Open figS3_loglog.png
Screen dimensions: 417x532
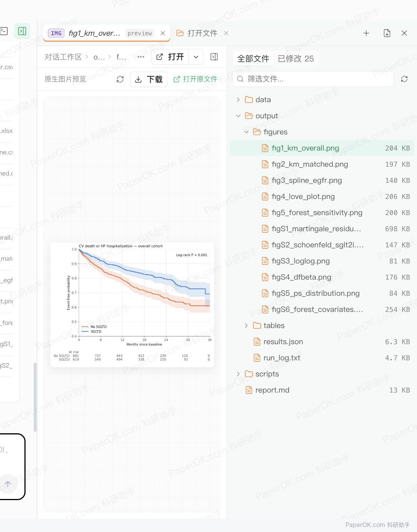pos(322,261)
